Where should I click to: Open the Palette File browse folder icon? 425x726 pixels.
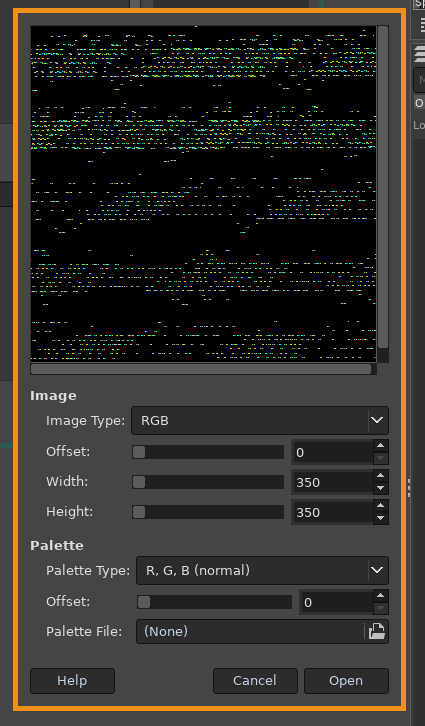376,631
